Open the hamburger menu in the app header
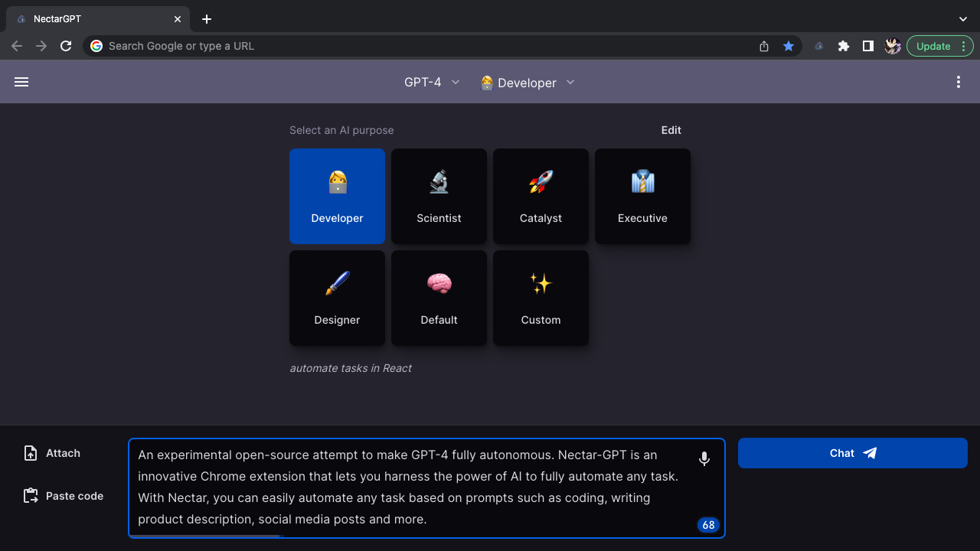Viewport: 980px width, 551px height. [21, 82]
